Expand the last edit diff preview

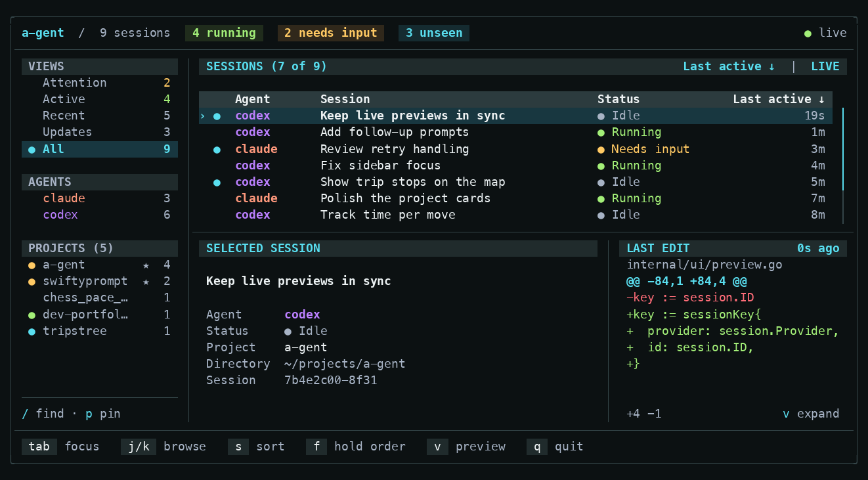tap(811, 414)
